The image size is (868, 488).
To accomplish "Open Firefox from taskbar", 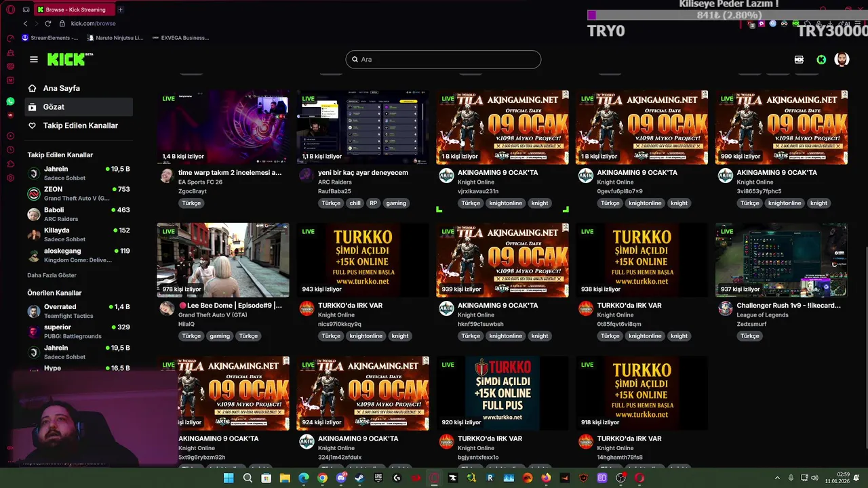I will [x=546, y=478].
